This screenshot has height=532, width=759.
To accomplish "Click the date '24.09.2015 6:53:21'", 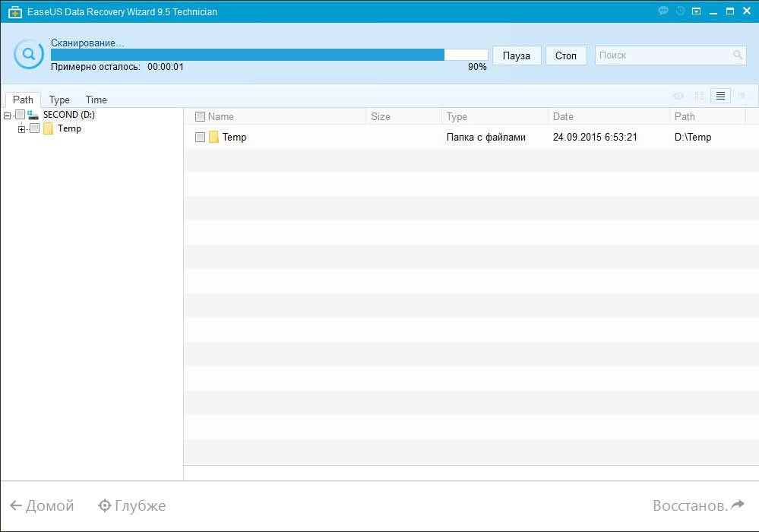I will click(x=595, y=137).
